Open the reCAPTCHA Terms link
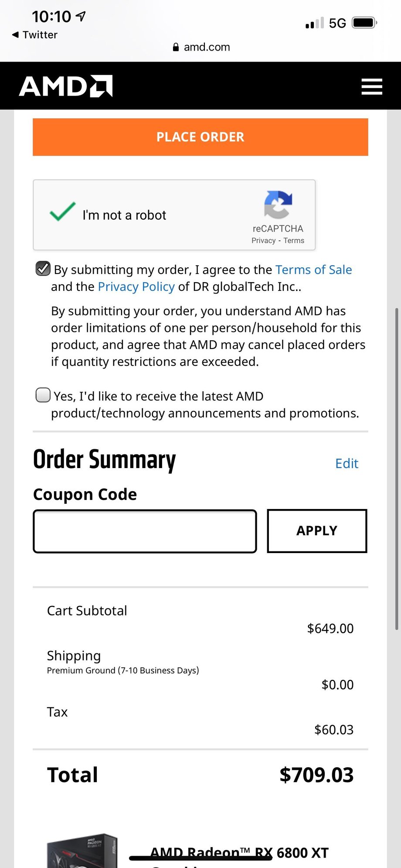 pos(294,240)
